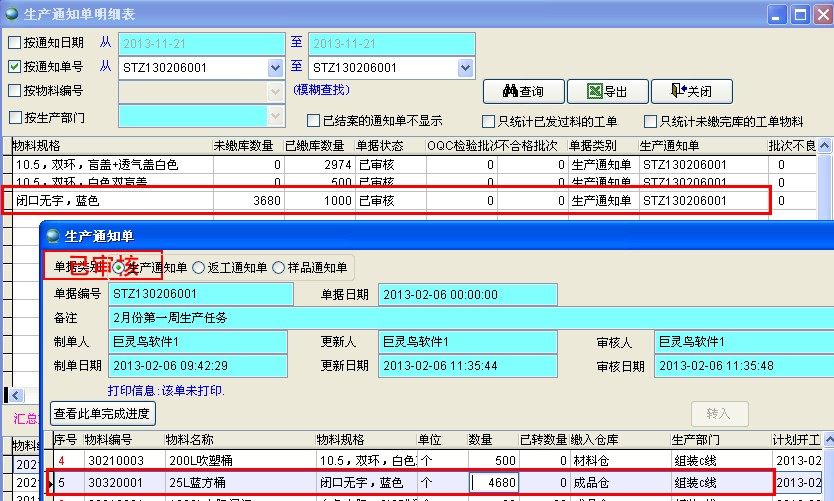Sort by the 单据状态 column header

tap(383, 146)
